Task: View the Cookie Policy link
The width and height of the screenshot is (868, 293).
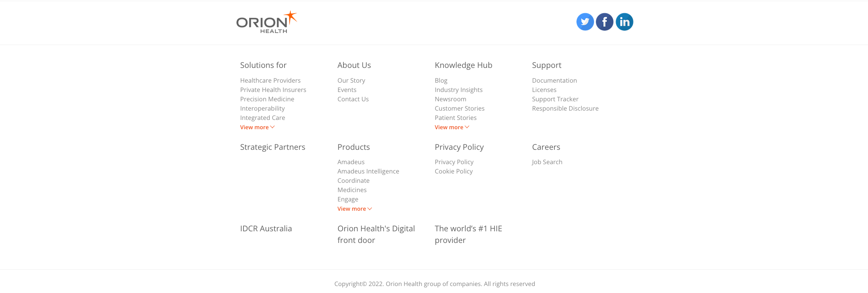Action: click(x=454, y=171)
